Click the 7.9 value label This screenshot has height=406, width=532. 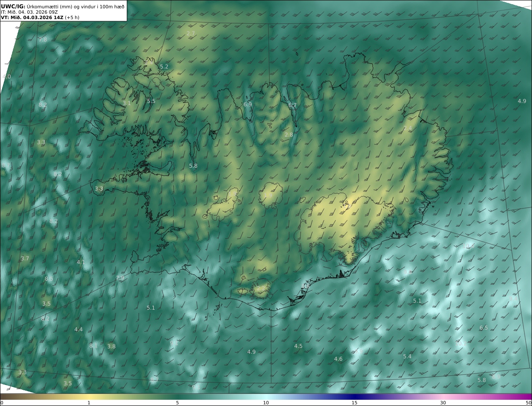(x=120, y=278)
